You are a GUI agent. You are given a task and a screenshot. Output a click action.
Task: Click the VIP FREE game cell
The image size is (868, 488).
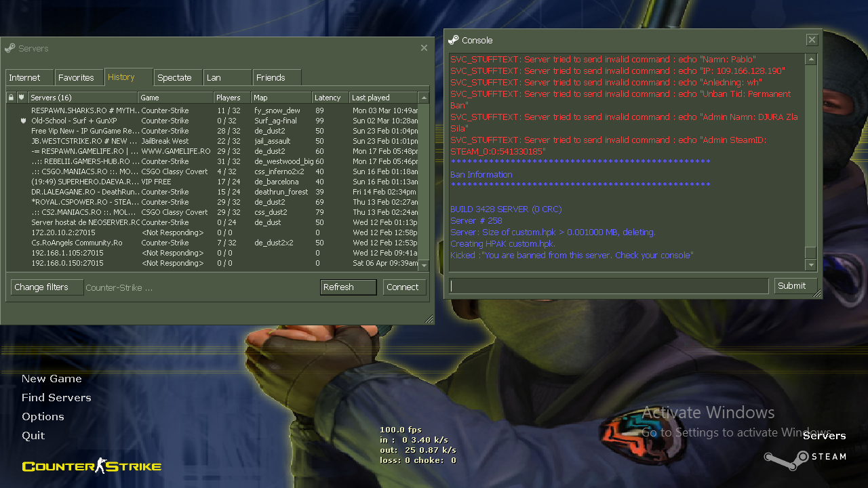[x=156, y=182]
